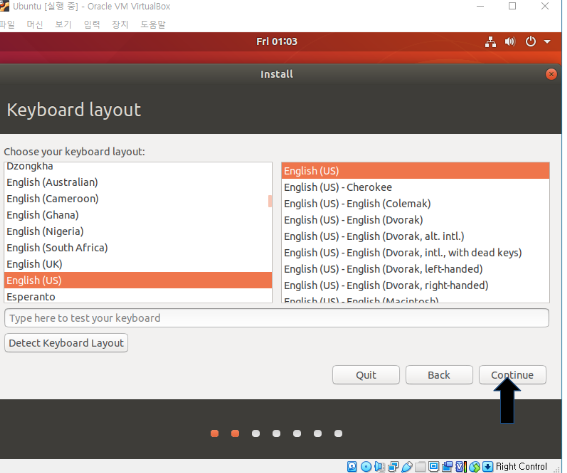567x473 pixels.
Task: Open Ubuntu network indicator in top bar
Action: click(x=490, y=42)
